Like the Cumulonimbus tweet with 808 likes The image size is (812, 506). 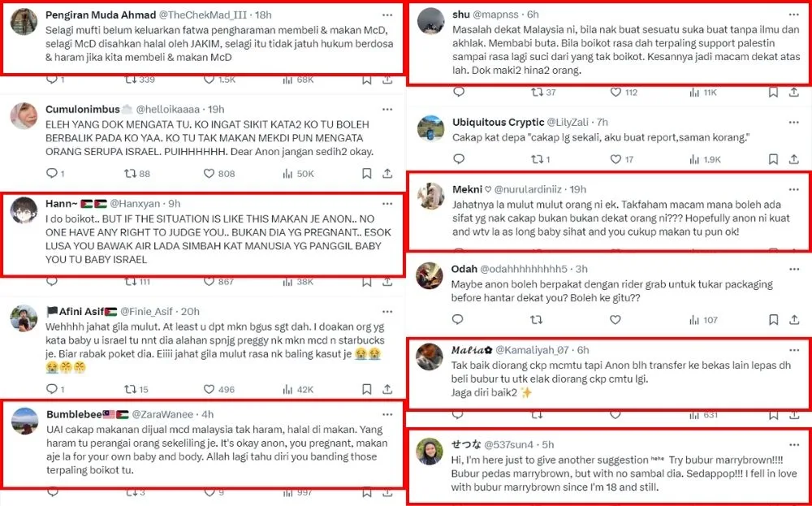point(219,174)
